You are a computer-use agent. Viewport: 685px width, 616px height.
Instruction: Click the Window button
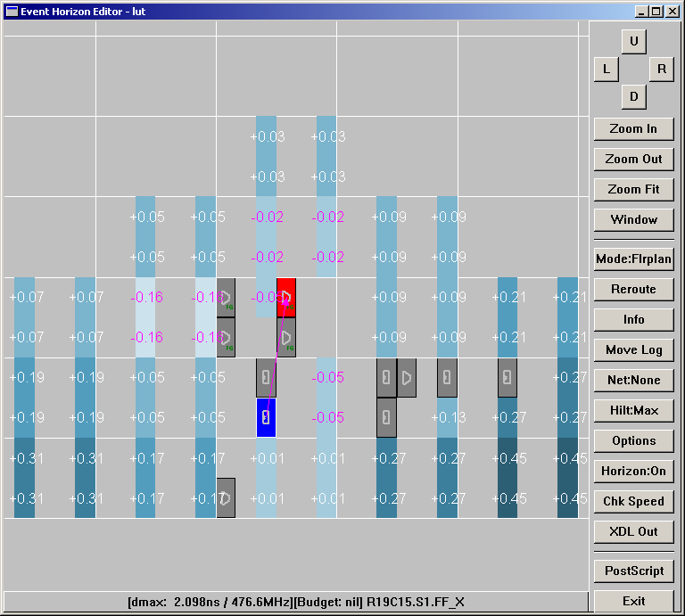(x=633, y=219)
